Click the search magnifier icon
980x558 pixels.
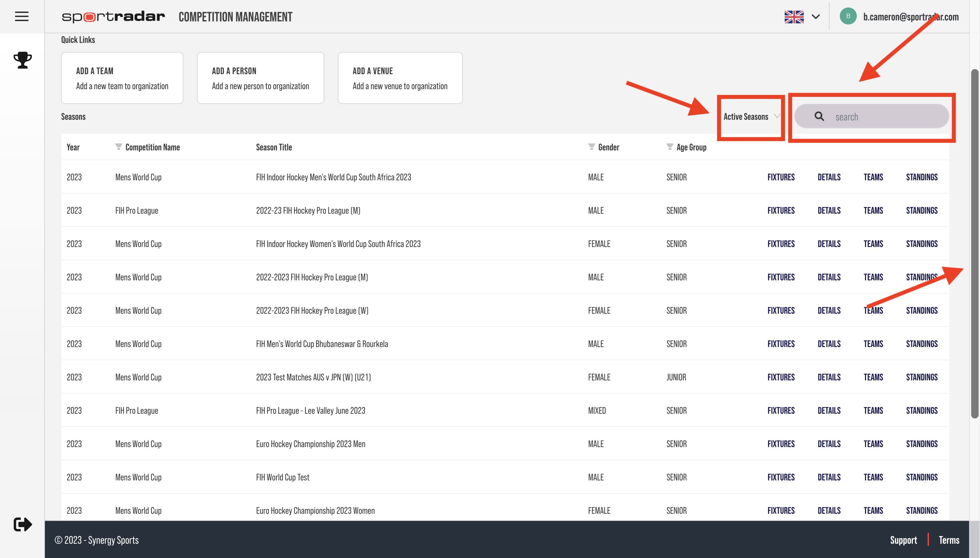[819, 116]
